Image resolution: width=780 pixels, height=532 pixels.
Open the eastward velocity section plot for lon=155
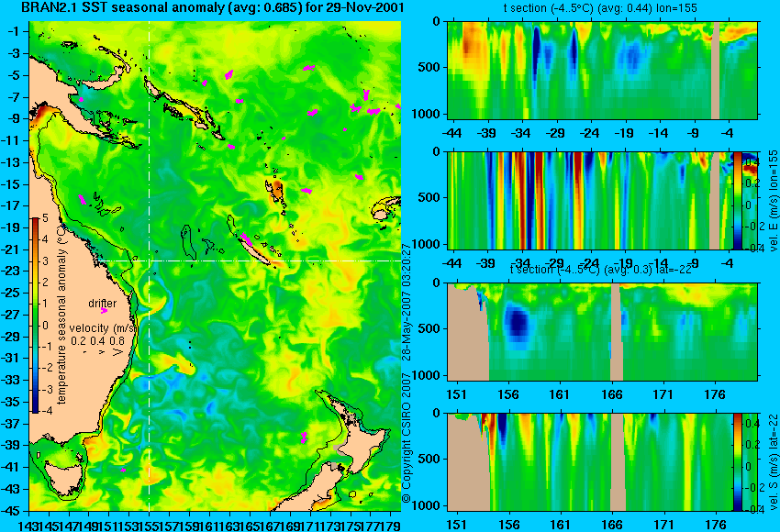pos(590,200)
